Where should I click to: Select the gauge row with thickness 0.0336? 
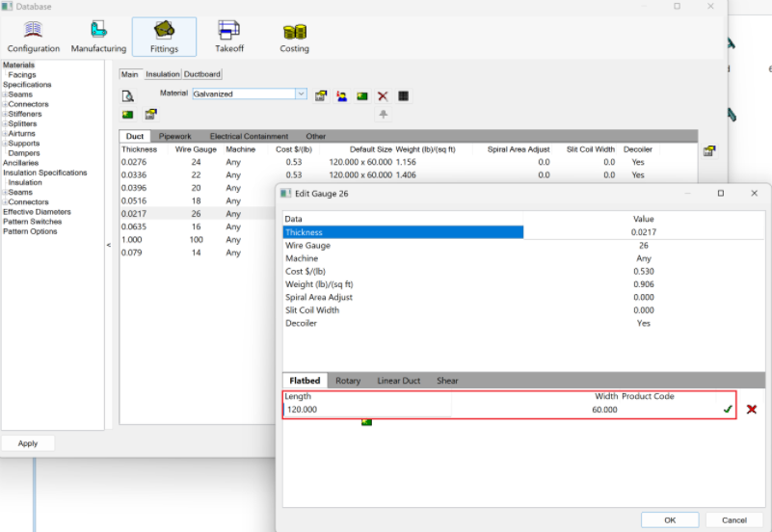click(408, 174)
